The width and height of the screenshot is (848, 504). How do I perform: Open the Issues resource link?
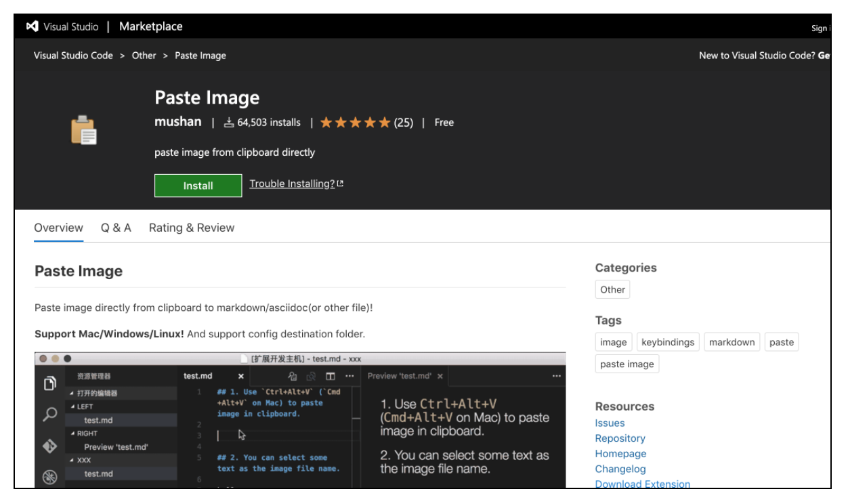point(610,423)
